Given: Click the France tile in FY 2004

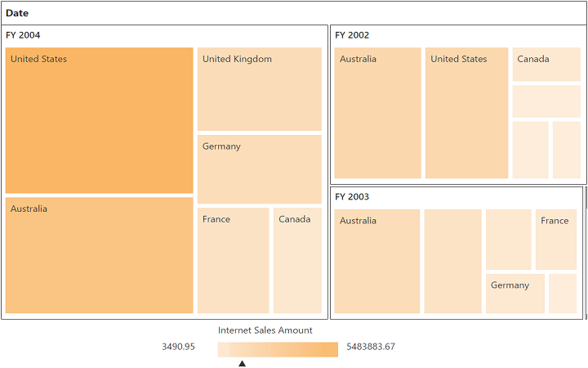Looking at the screenshot, I should pos(233,260).
